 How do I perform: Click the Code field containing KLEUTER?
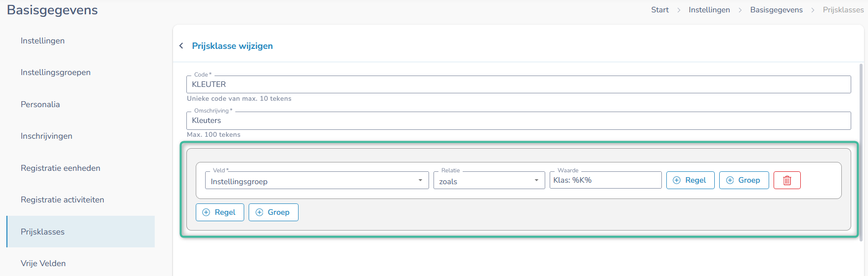519,84
